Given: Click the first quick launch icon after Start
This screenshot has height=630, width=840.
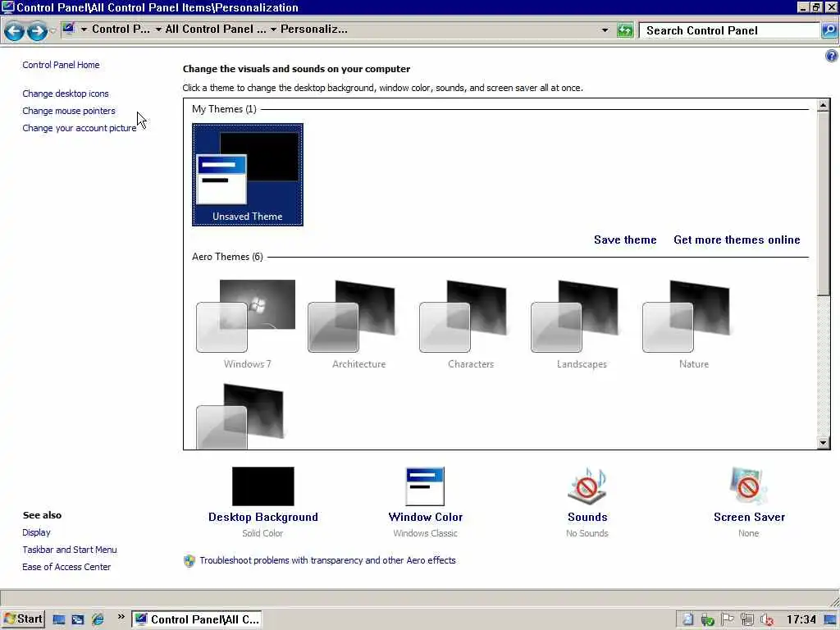Looking at the screenshot, I should click(x=59, y=620).
